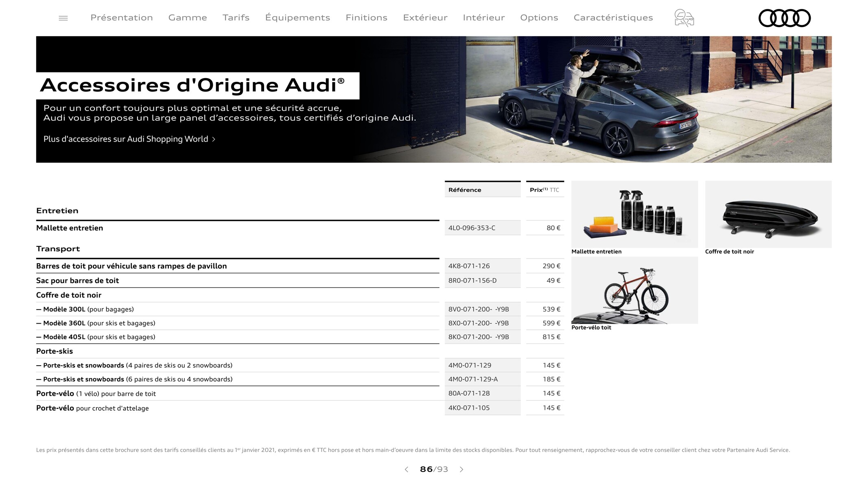Select Modèle 405L row
The image size is (868, 488).
point(238,337)
